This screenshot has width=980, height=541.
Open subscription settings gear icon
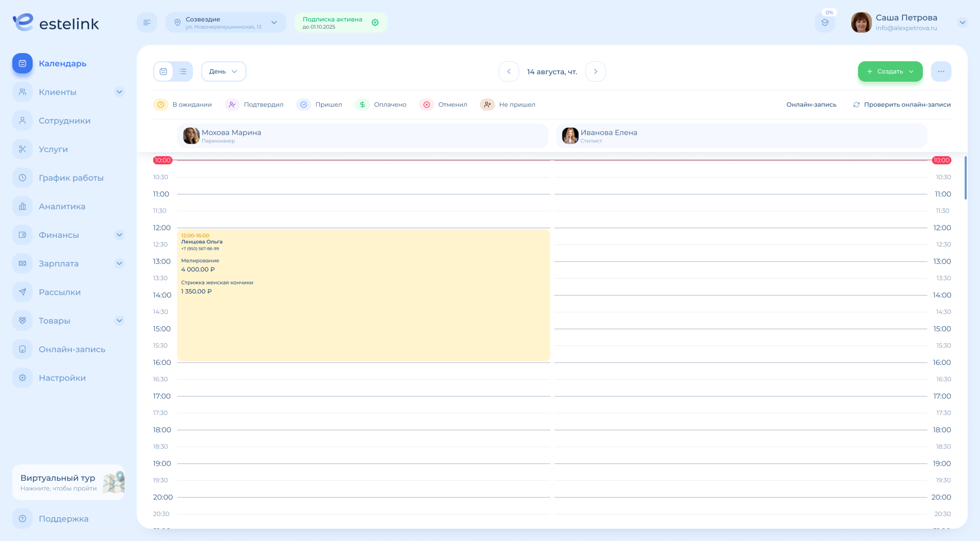[375, 22]
